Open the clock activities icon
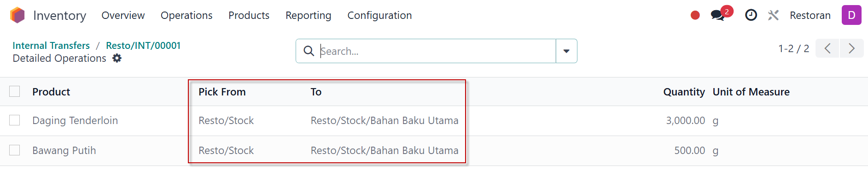Viewport: 868px width, 172px height. coord(751,15)
